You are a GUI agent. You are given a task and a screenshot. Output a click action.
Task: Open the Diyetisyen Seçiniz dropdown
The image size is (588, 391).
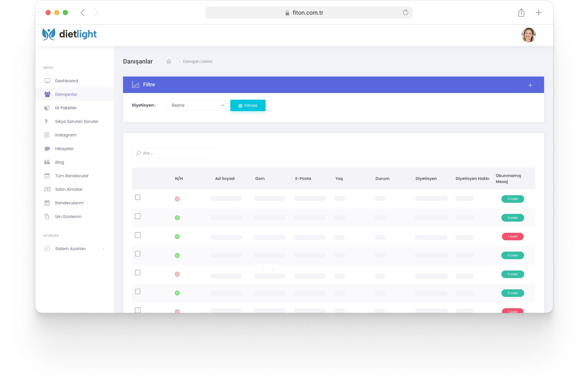(196, 105)
